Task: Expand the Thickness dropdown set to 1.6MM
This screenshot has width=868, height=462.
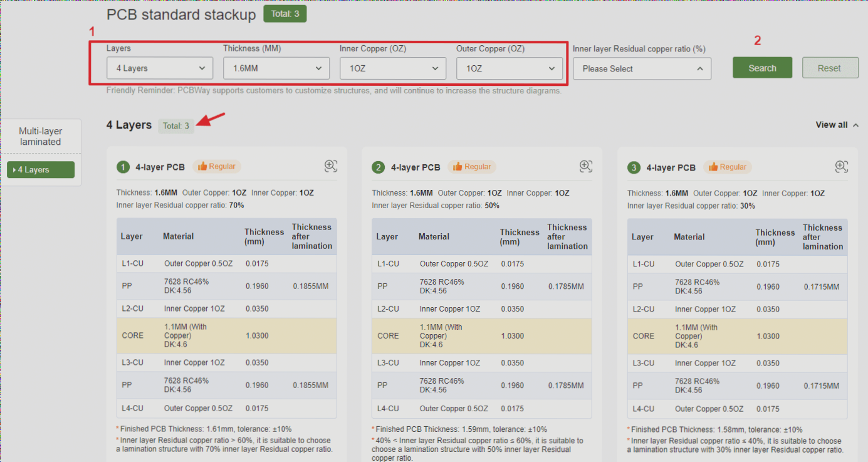Action: tap(276, 68)
